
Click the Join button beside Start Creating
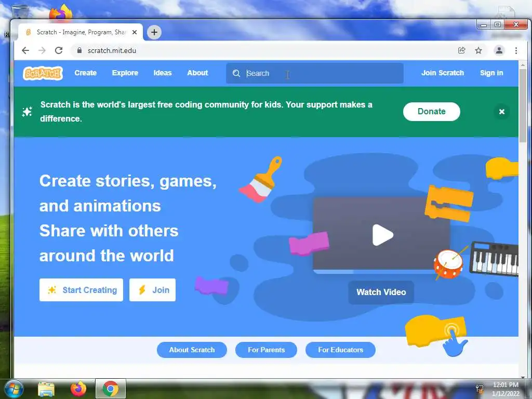[x=152, y=290]
